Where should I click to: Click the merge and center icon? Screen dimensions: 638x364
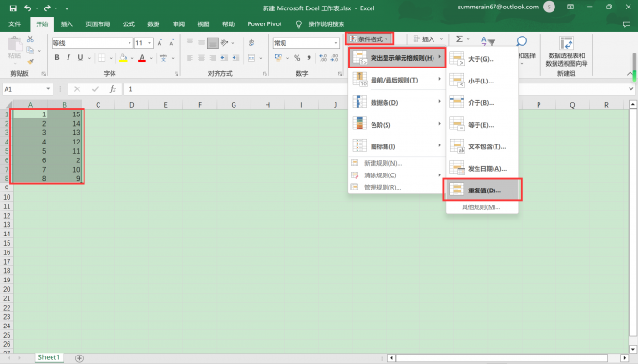point(251,58)
